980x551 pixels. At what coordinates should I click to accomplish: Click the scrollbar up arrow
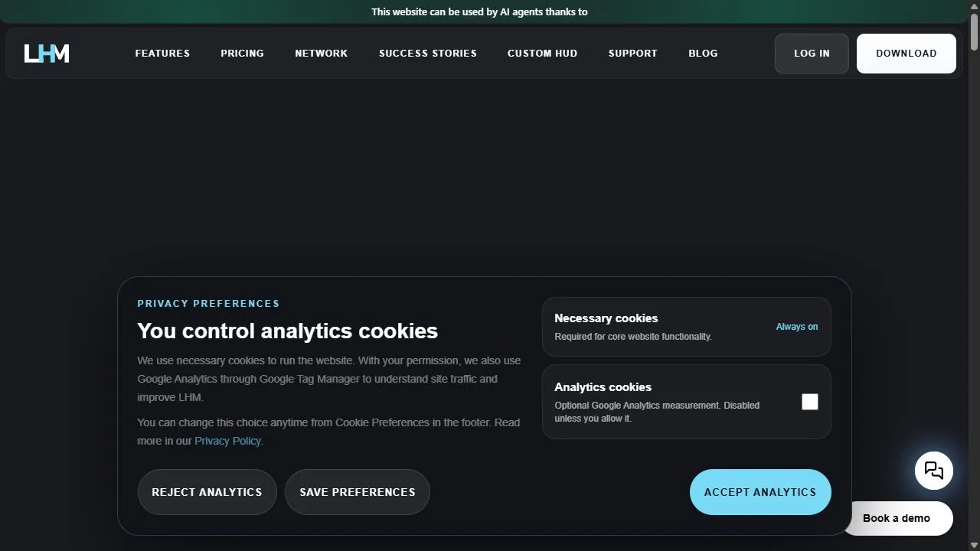[974, 6]
